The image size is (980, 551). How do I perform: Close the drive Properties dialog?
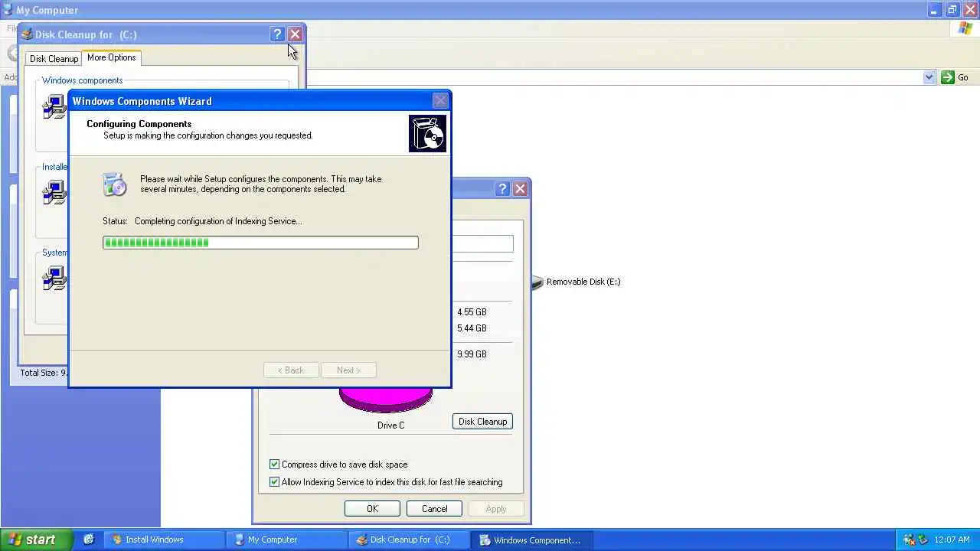[520, 189]
